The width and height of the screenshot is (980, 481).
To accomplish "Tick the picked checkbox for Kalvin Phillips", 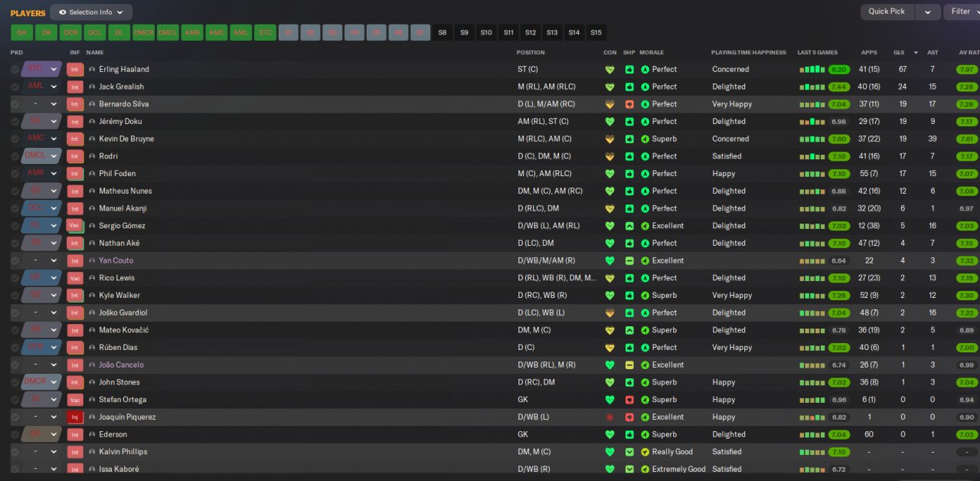I will pos(15,452).
